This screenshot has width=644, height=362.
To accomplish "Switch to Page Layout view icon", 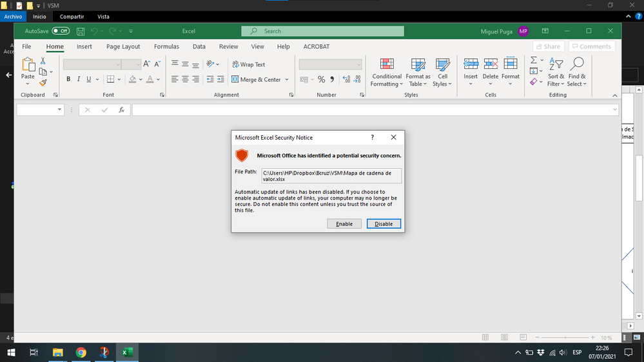I will pyautogui.click(x=504, y=338).
